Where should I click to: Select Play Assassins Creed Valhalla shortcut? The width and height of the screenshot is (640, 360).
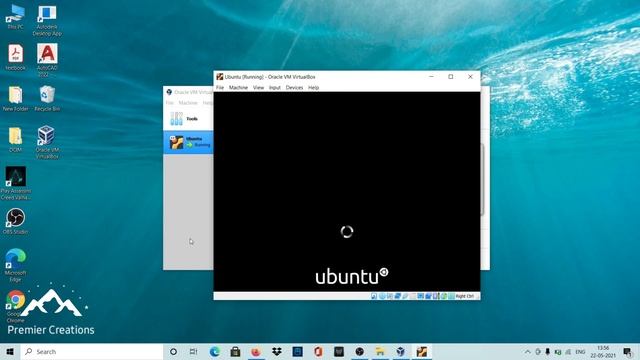coord(16,183)
